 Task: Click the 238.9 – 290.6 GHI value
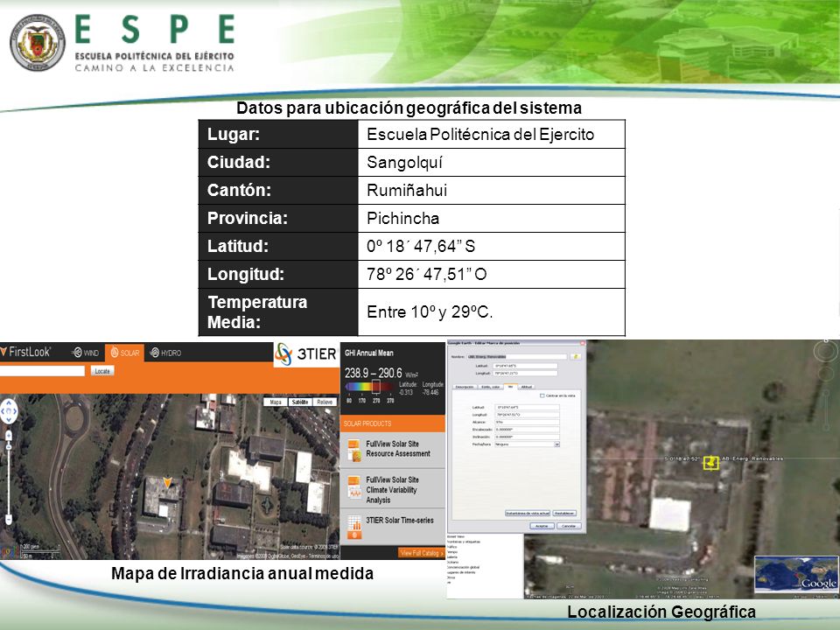tap(374, 373)
